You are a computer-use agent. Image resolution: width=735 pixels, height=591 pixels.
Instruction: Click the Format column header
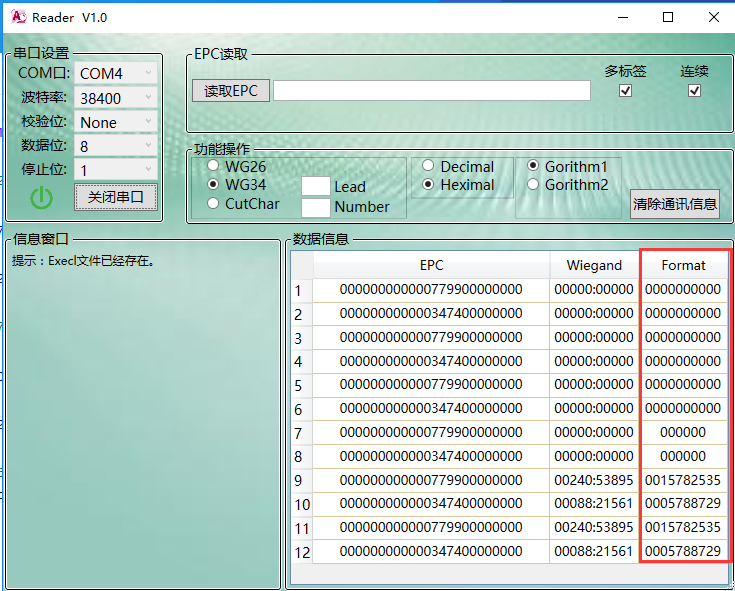(x=683, y=265)
